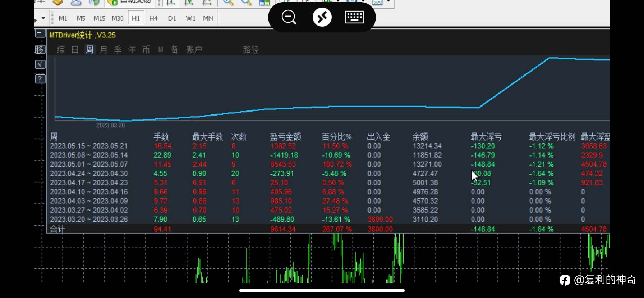Switch to the 年 yearly tab
Viewport: 644px width, 298px height.
(132, 49)
